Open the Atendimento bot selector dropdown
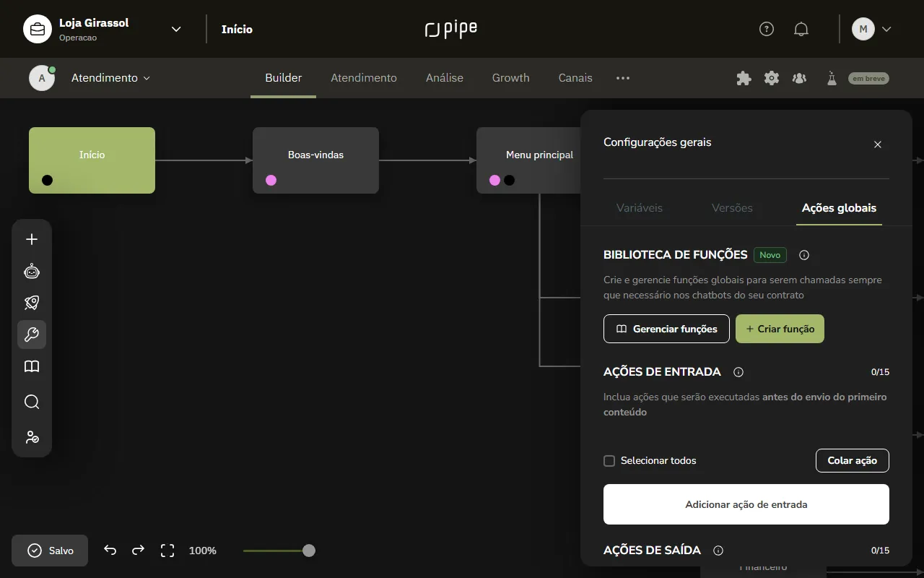Screen dimensions: 924x578 point(110,78)
